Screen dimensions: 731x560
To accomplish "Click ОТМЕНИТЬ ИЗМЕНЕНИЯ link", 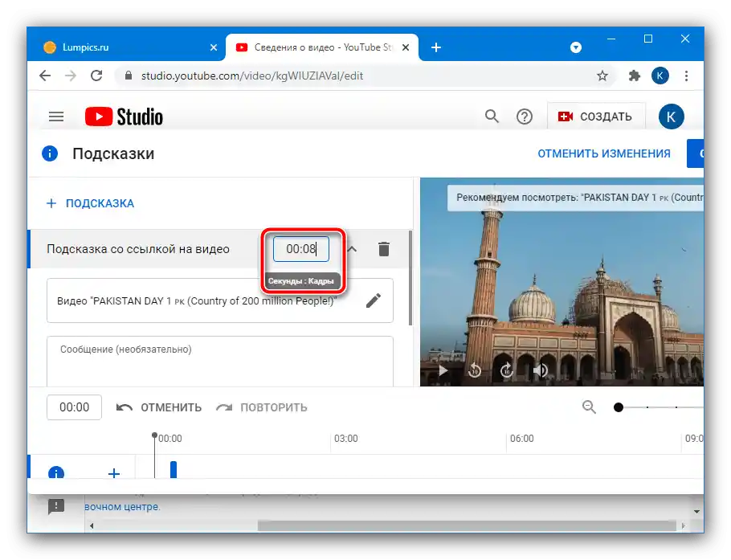I will point(604,153).
